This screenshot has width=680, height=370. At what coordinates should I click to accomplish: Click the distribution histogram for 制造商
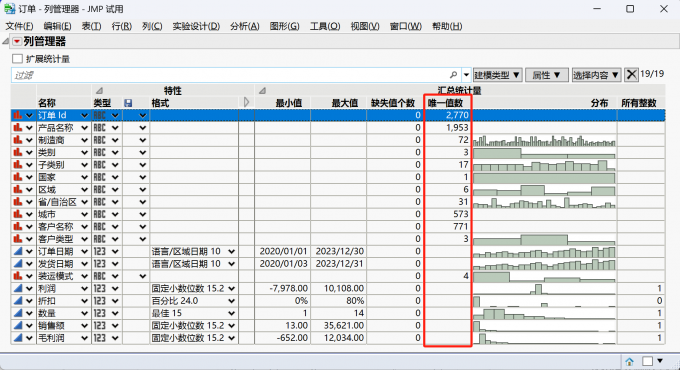point(544,140)
